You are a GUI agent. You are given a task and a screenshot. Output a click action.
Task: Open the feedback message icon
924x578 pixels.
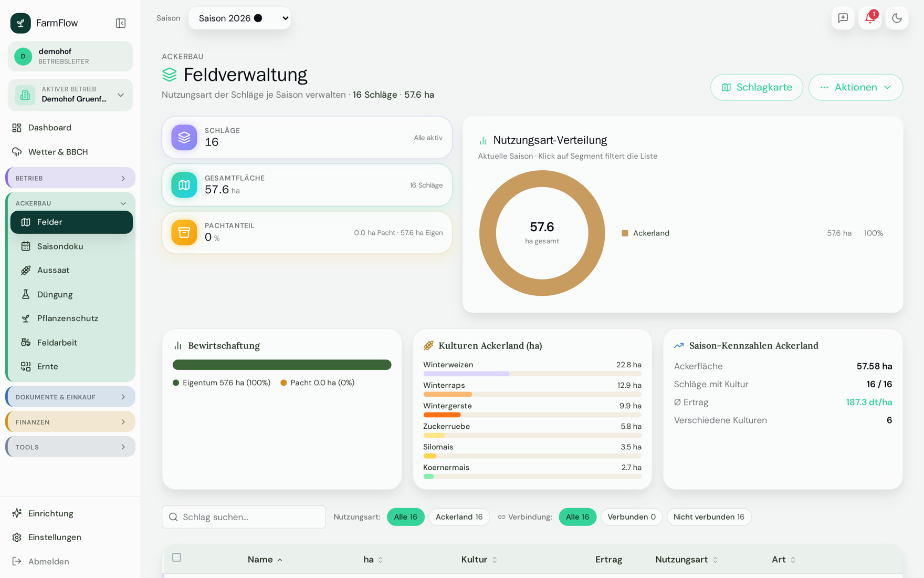(843, 18)
